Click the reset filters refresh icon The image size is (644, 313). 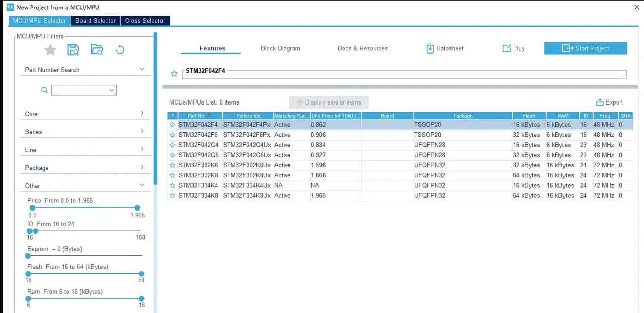(x=120, y=50)
